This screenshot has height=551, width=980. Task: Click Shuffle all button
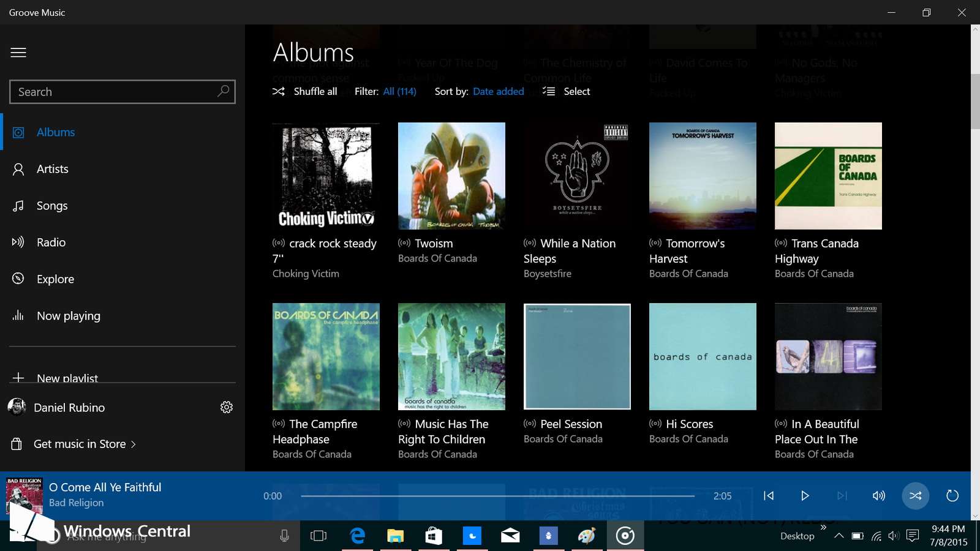[x=305, y=91]
